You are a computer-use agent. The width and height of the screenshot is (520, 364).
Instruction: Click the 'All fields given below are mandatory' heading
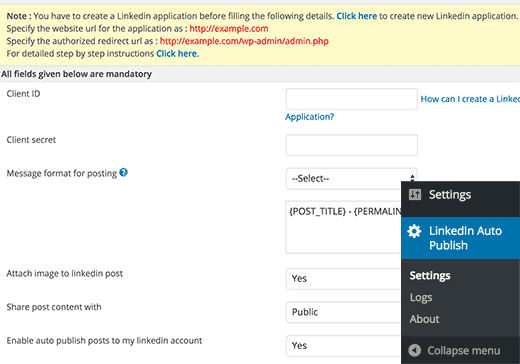click(76, 74)
